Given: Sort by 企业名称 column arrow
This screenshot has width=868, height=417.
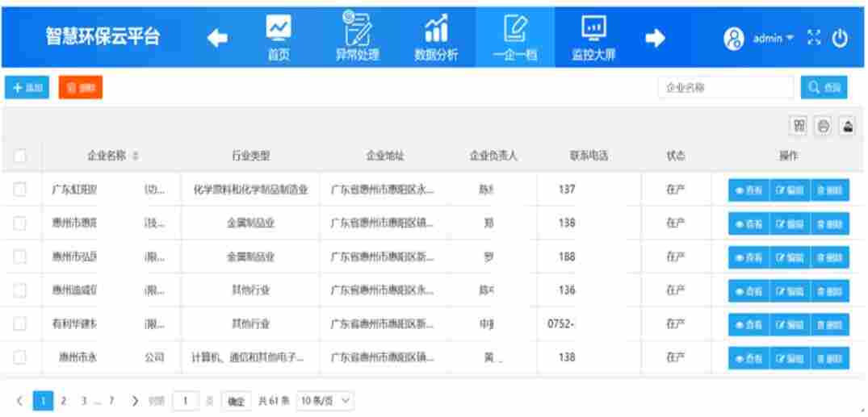Looking at the screenshot, I should point(136,156).
